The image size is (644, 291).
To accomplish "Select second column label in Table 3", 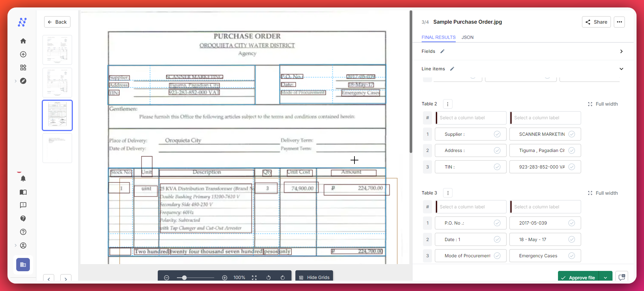I will (545, 207).
